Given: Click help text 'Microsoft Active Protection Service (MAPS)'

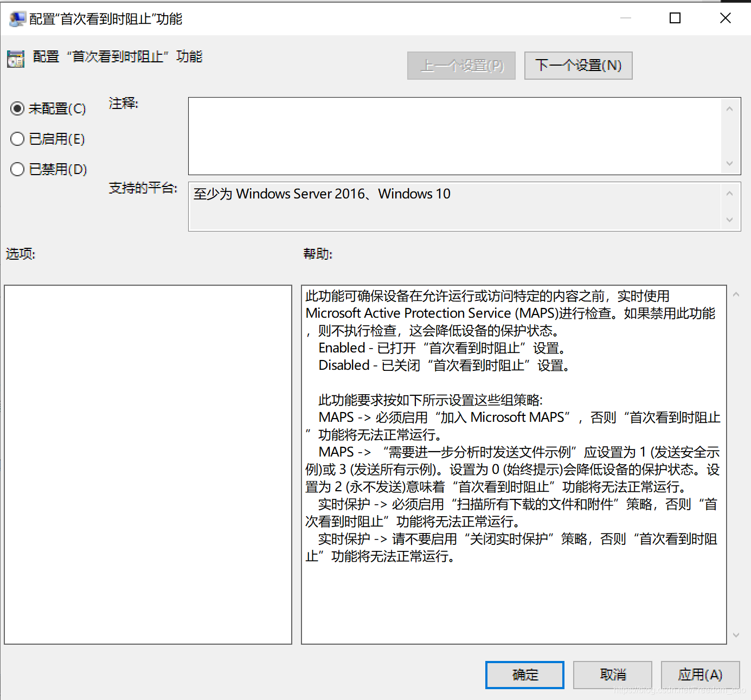Looking at the screenshot, I should pyautogui.click(x=432, y=313).
